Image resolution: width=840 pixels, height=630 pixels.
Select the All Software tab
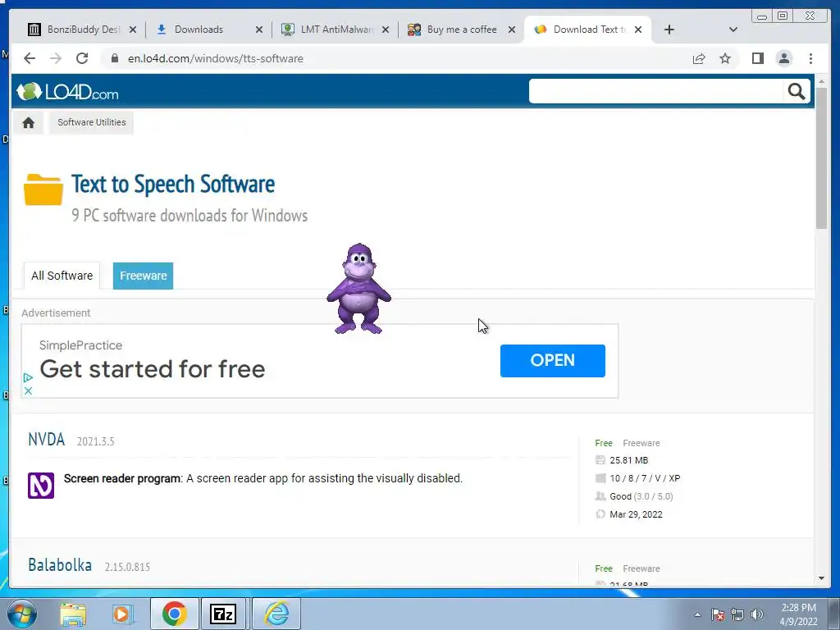pos(62,276)
